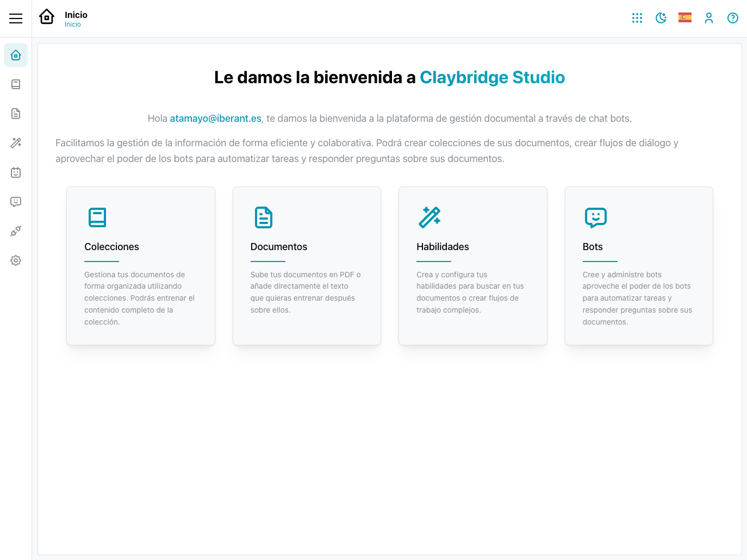Viewport: 747px width, 560px height.
Task: Click the help question mark icon
Action: point(733,18)
